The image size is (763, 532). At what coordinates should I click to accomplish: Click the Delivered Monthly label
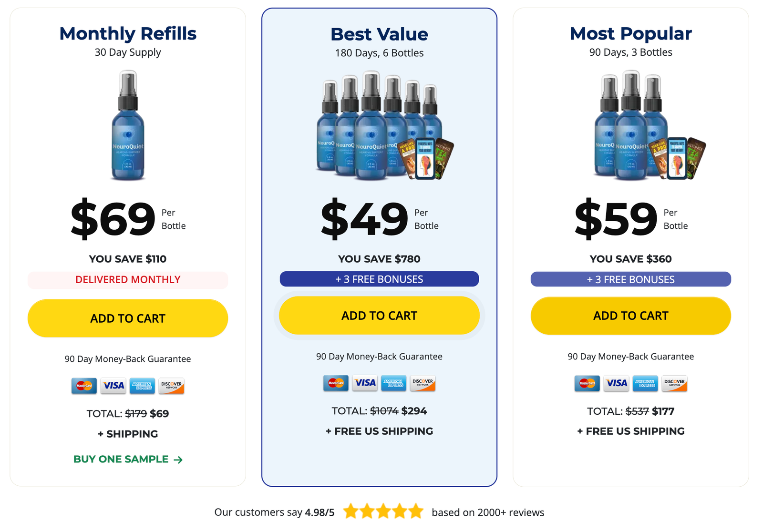click(128, 280)
